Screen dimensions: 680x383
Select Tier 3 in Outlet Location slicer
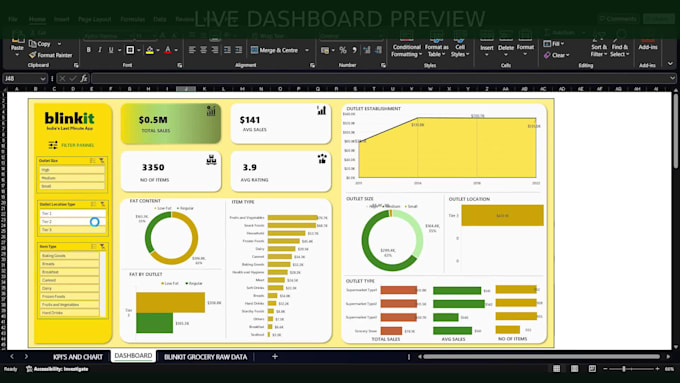[x=73, y=229]
